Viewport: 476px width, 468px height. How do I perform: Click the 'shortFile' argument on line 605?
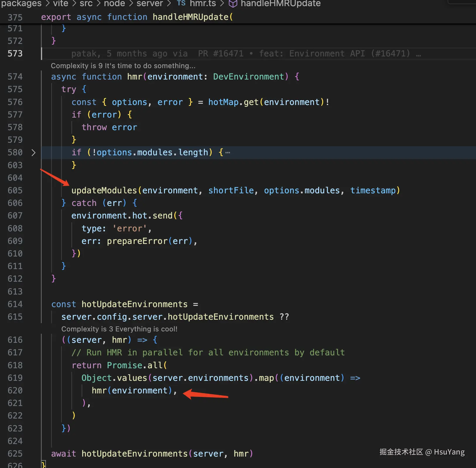[231, 190]
